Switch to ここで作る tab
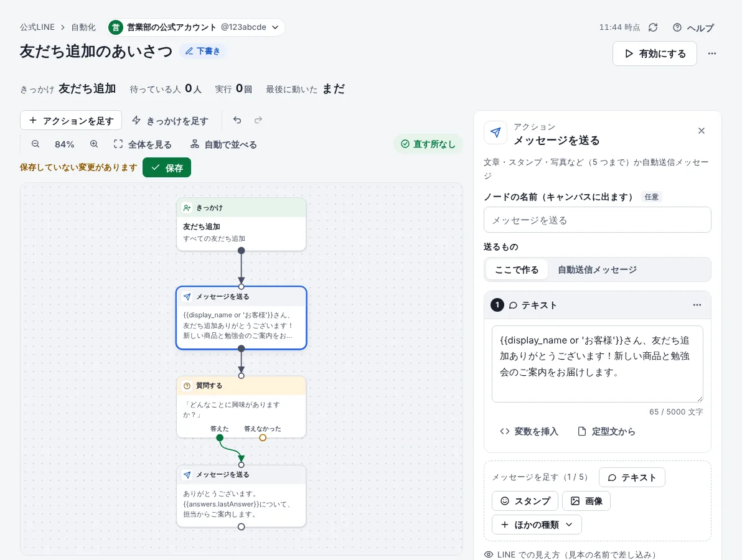This screenshot has height=560, width=742. pos(517,269)
